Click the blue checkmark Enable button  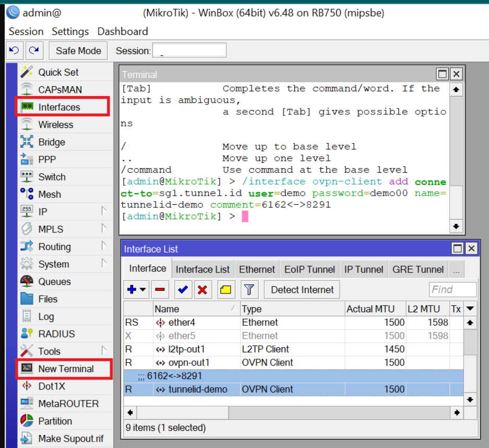click(x=183, y=289)
